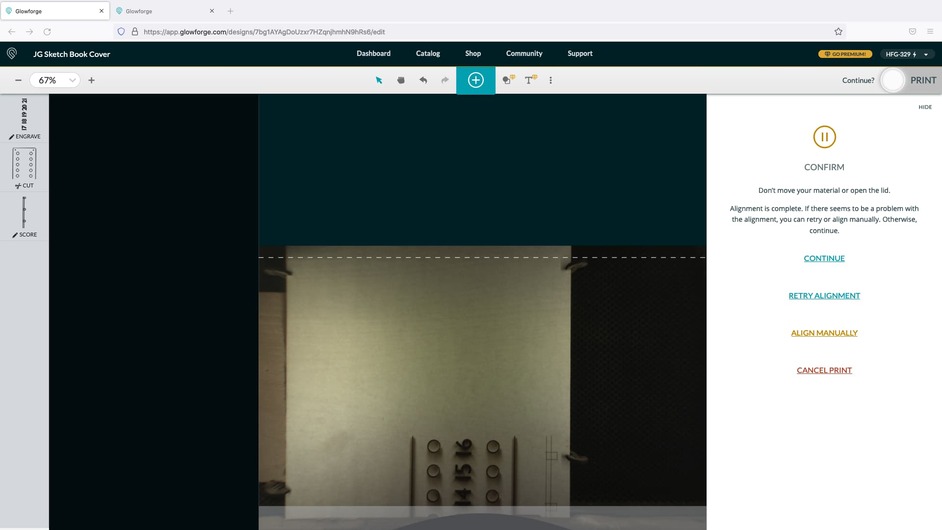Choose ALIGN MANUALLY option
The width and height of the screenshot is (942, 530).
[824, 333]
